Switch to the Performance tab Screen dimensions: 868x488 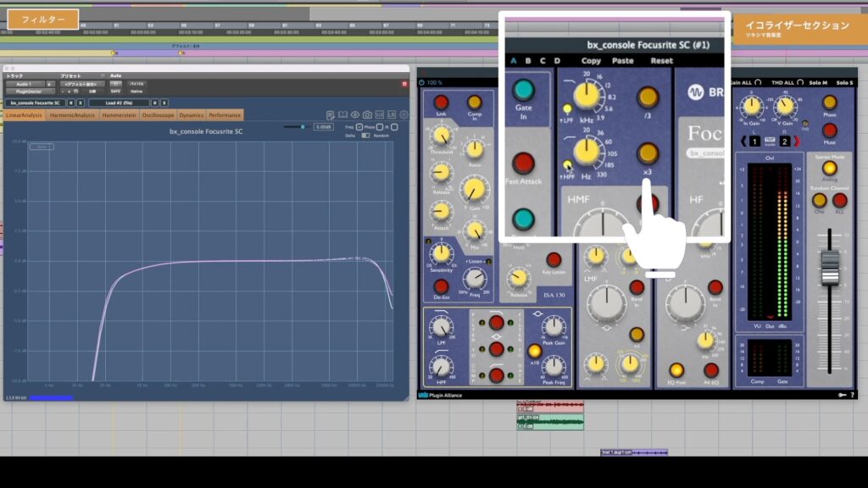click(x=225, y=115)
